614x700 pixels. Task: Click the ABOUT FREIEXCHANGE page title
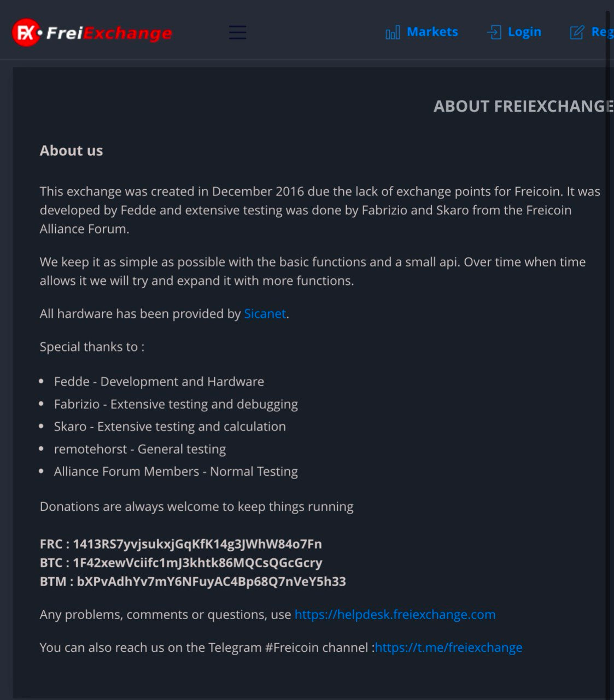523,106
